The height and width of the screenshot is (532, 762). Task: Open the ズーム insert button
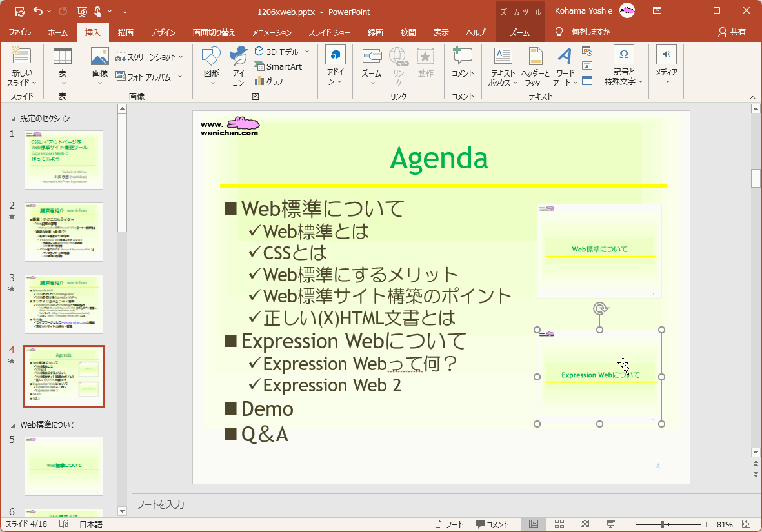(372, 66)
